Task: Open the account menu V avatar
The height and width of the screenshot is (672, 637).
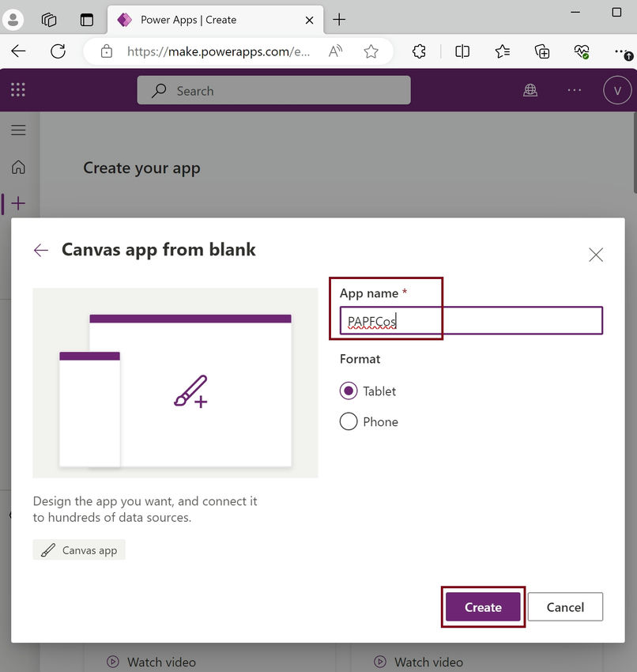Action: (x=617, y=90)
